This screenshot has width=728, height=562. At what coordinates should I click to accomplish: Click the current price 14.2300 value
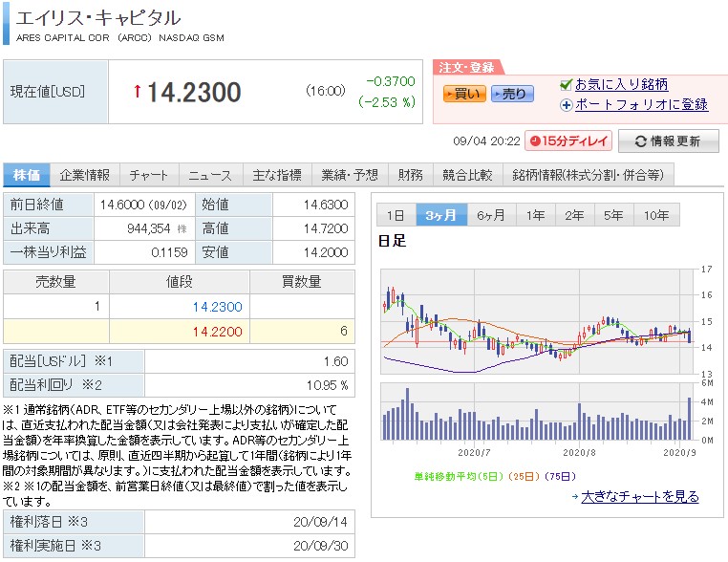pyautogui.click(x=194, y=92)
